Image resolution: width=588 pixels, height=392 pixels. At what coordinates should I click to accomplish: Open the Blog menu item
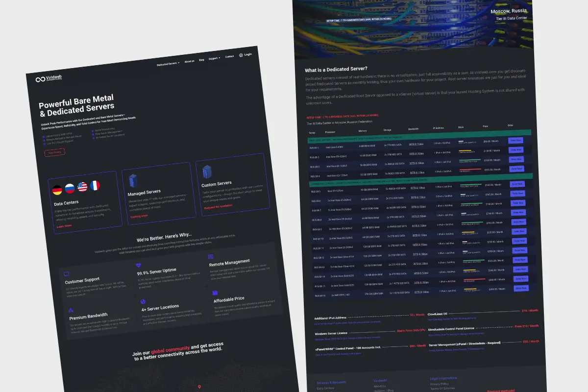[x=201, y=60]
